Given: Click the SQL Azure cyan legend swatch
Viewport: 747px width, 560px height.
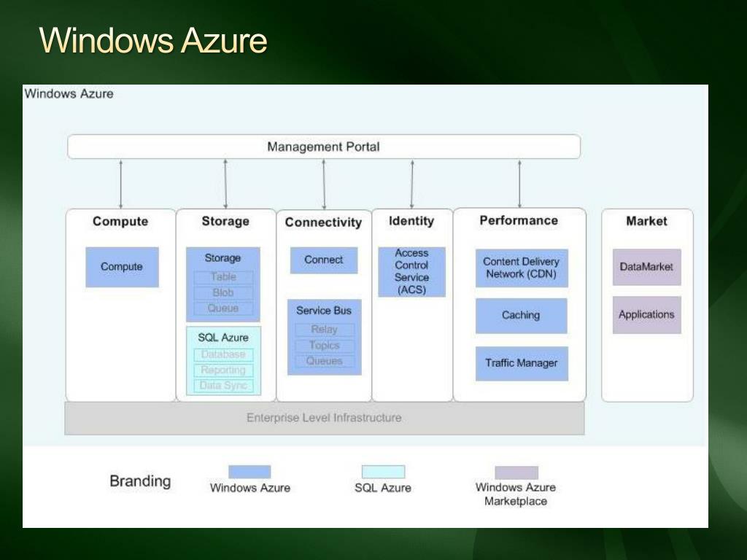Looking at the screenshot, I should pyautogui.click(x=384, y=472).
